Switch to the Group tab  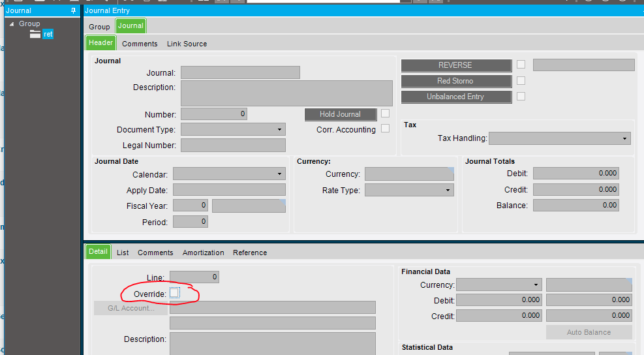pos(99,27)
